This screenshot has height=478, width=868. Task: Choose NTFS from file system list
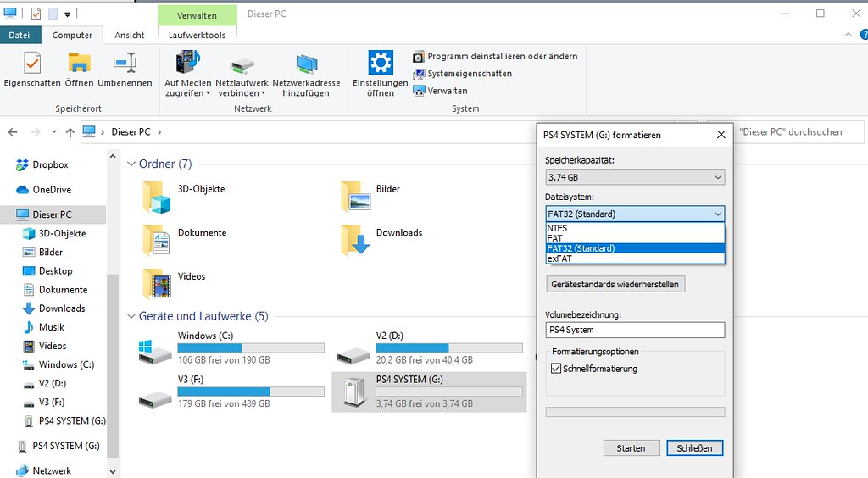coord(635,228)
